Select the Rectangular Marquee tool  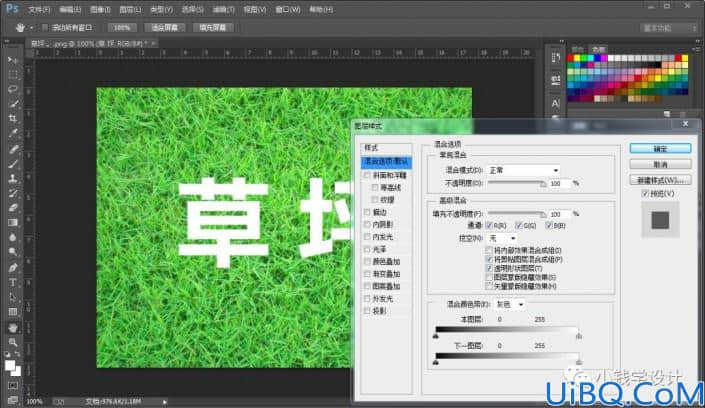(13, 75)
